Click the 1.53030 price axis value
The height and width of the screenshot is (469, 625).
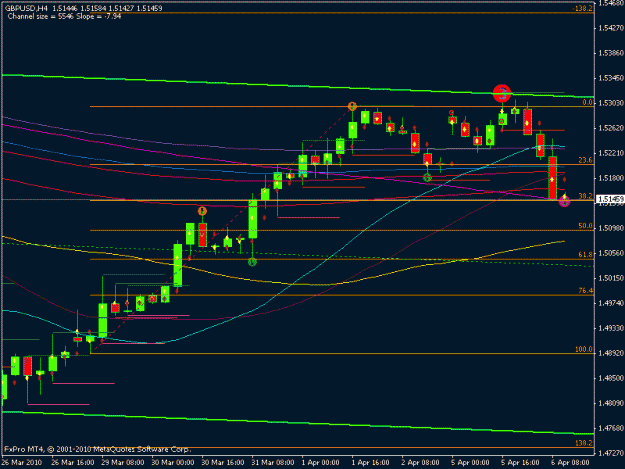click(x=611, y=103)
